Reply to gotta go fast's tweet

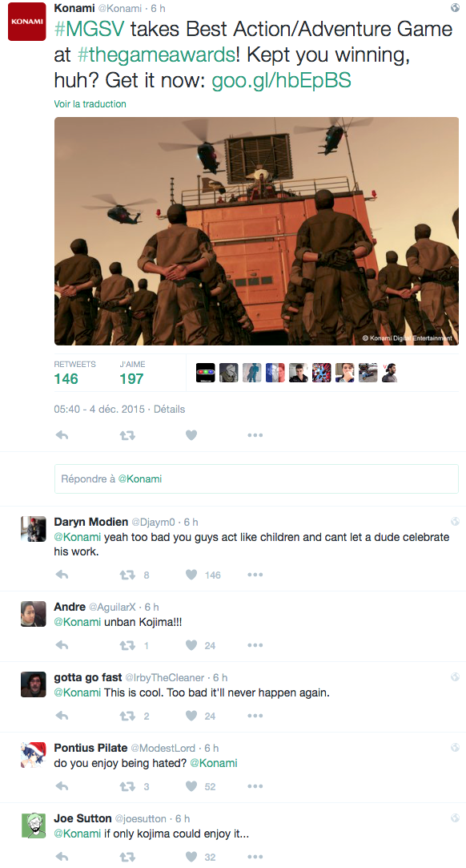coord(62,717)
